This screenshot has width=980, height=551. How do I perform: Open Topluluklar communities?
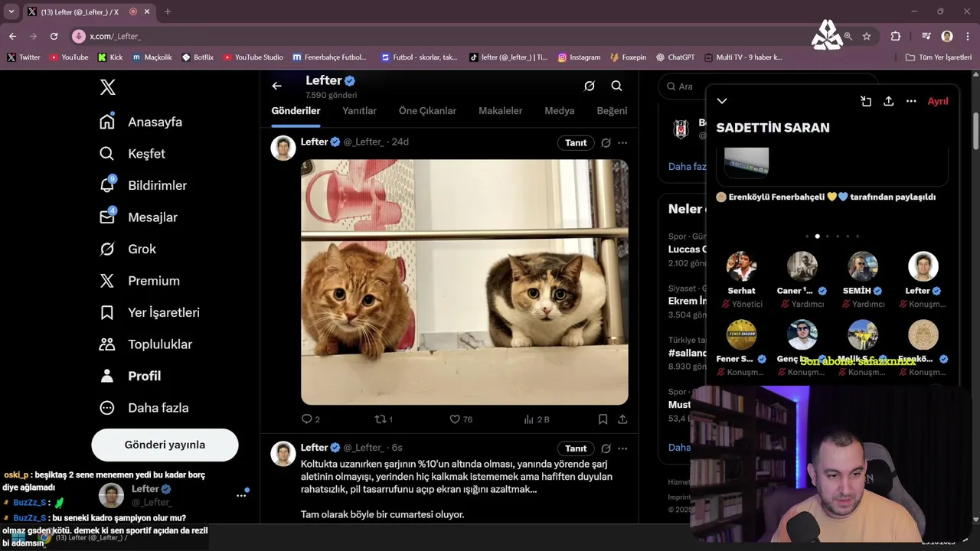pos(146,344)
